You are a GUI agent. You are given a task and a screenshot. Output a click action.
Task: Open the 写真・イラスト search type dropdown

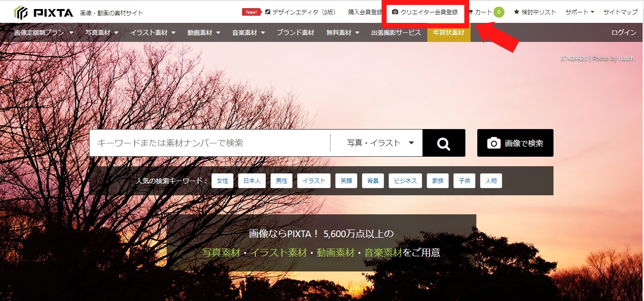(x=376, y=143)
